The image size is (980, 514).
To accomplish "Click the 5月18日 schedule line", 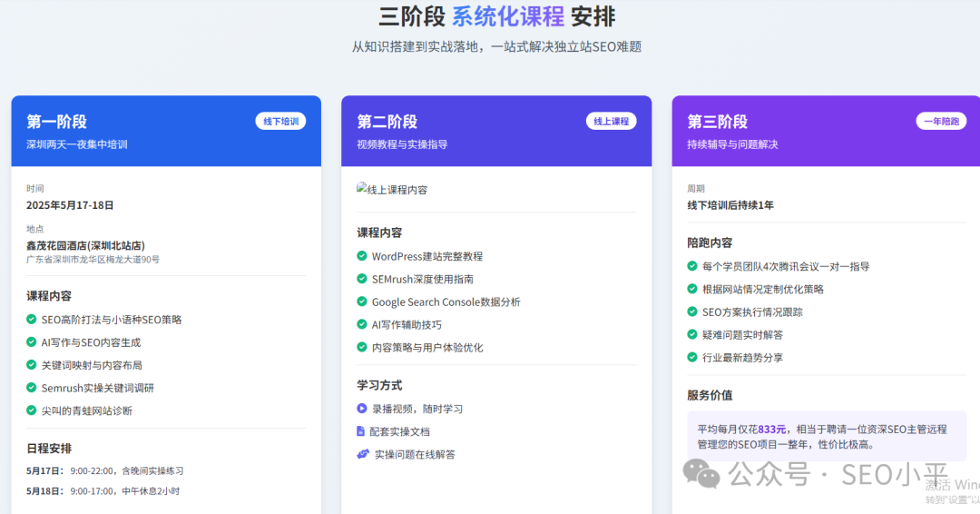I will [103, 491].
